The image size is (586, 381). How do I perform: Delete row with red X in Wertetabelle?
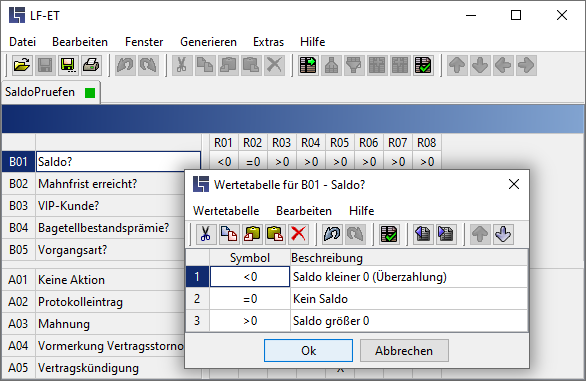coord(299,234)
